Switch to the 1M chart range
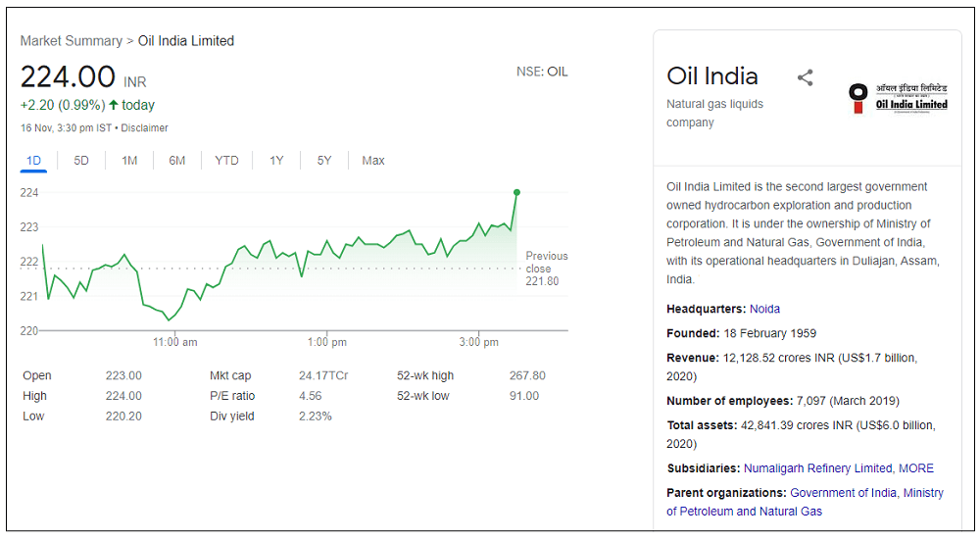980x539 pixels. coord(129,161)
